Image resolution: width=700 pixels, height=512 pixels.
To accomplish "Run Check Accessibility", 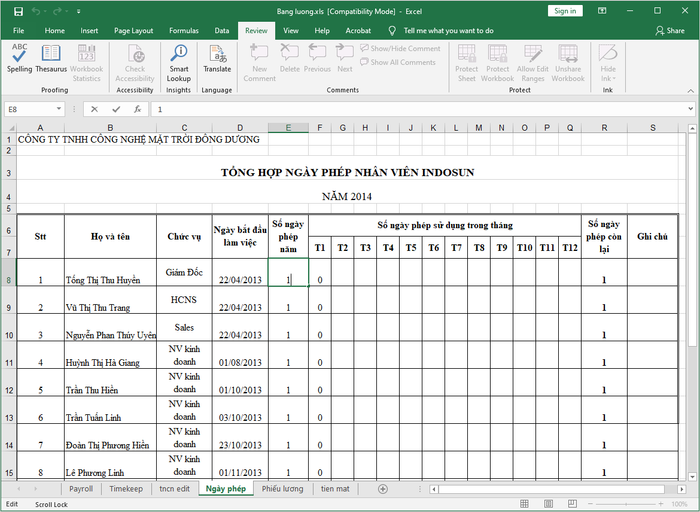I will click(x=135, y=63).
